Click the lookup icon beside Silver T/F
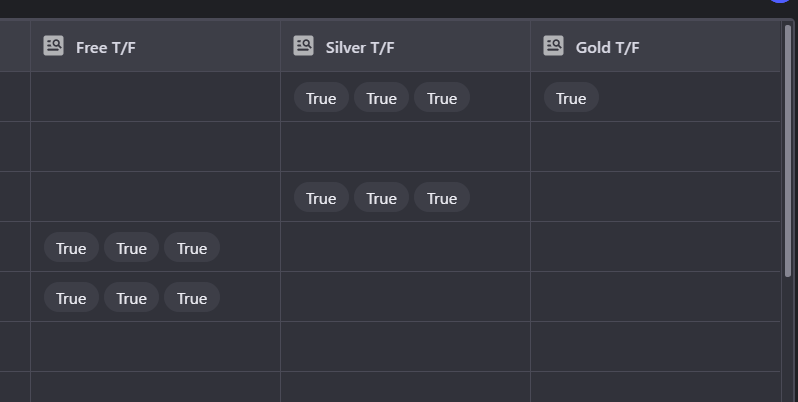Image resolution: width=798 pixels, height=402 pixels. [x=303, y=46]
